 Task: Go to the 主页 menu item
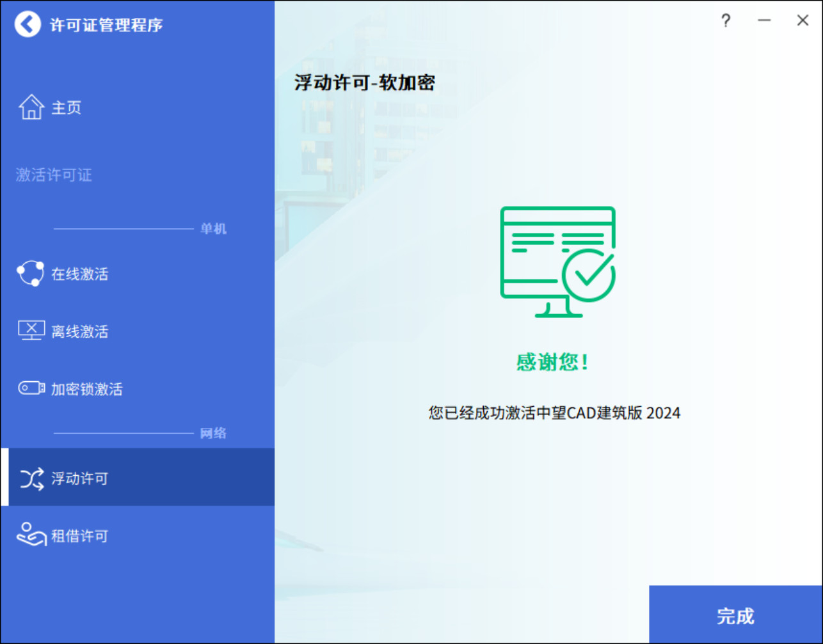click(x=67, y=107)
